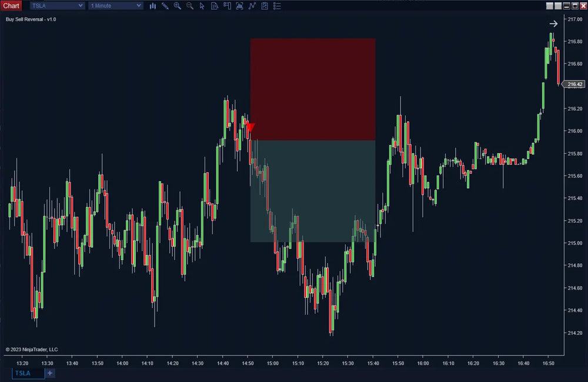The height and width of the screenshot is (382, 588).
Task: Click the Zoom In magnifier icon
Action: pos(178,6)
